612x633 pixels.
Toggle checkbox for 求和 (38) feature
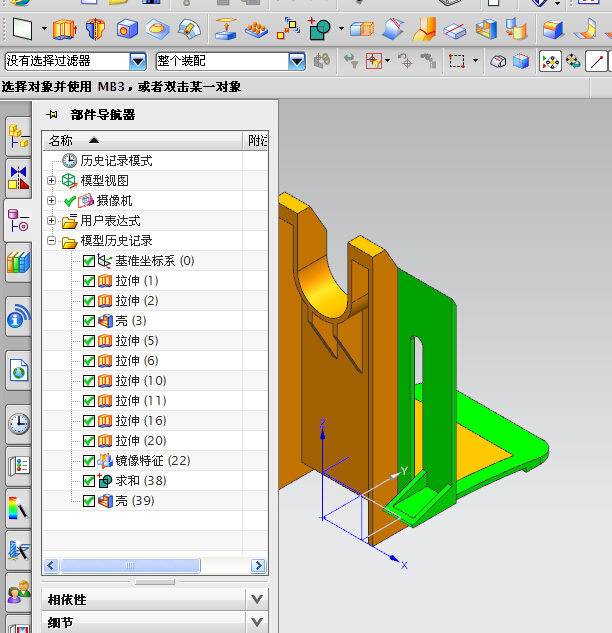(89, 481)
